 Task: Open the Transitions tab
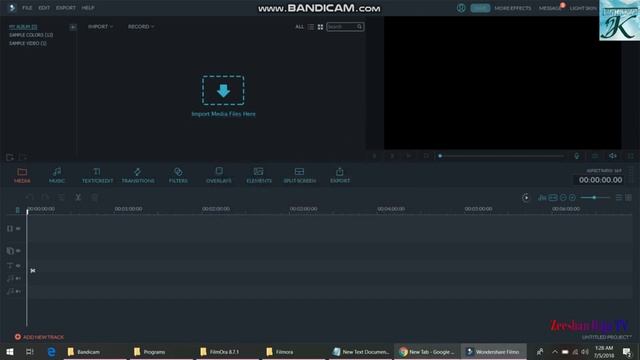pos(138,175)
